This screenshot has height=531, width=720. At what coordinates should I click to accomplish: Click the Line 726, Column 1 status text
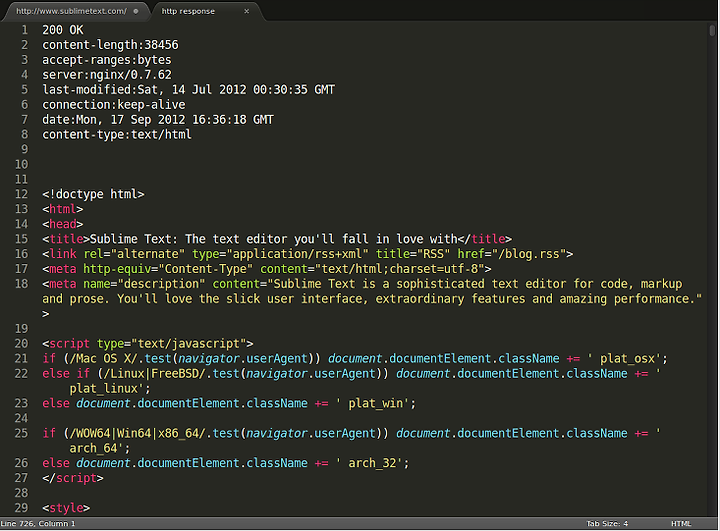38,524
